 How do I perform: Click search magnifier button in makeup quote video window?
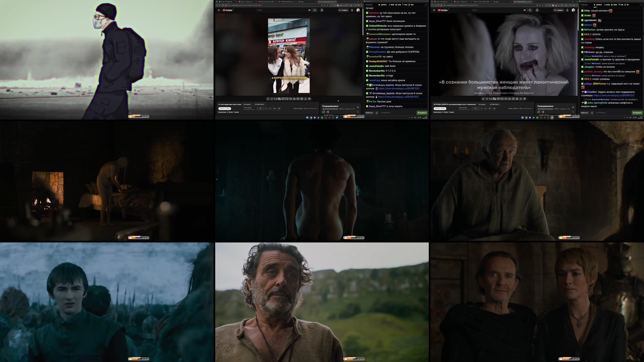point(530,10)
